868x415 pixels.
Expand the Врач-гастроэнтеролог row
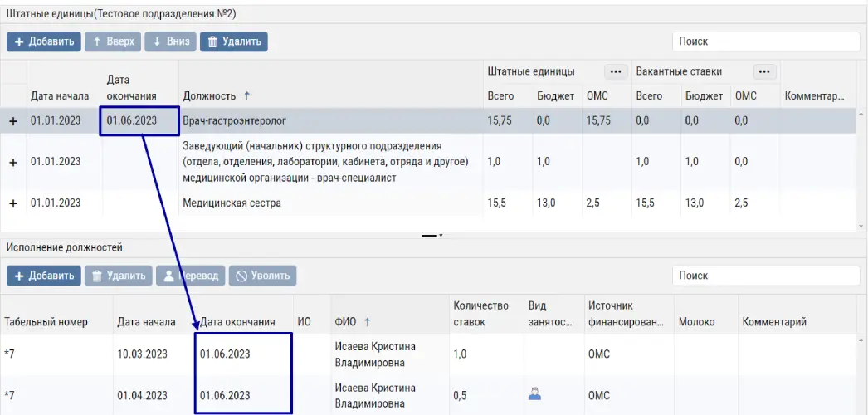[x=13, y=121]
